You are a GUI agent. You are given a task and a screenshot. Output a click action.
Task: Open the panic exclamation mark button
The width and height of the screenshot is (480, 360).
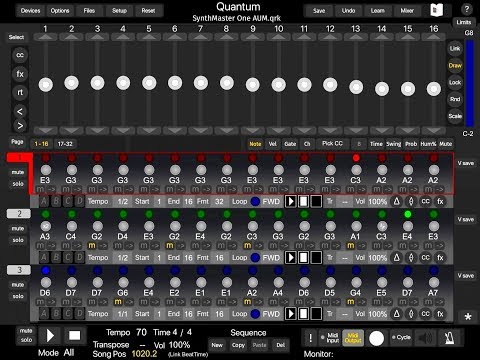[x=310, y=338]
